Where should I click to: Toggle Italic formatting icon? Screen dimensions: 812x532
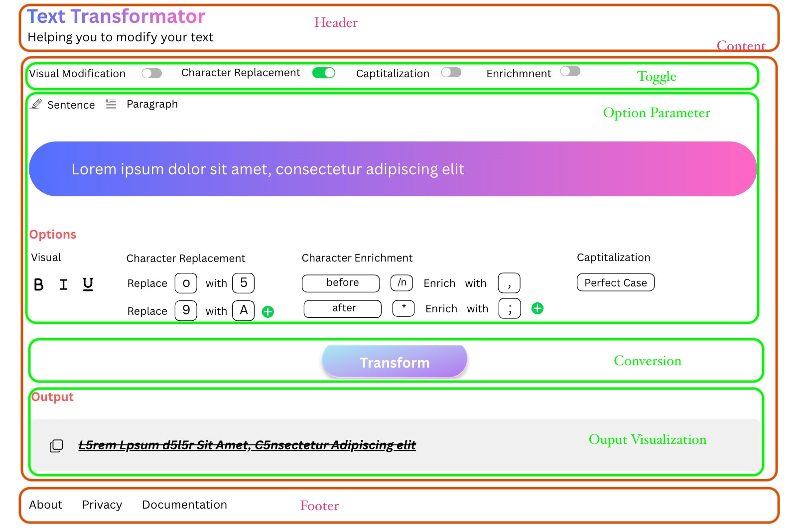(63, 284)
